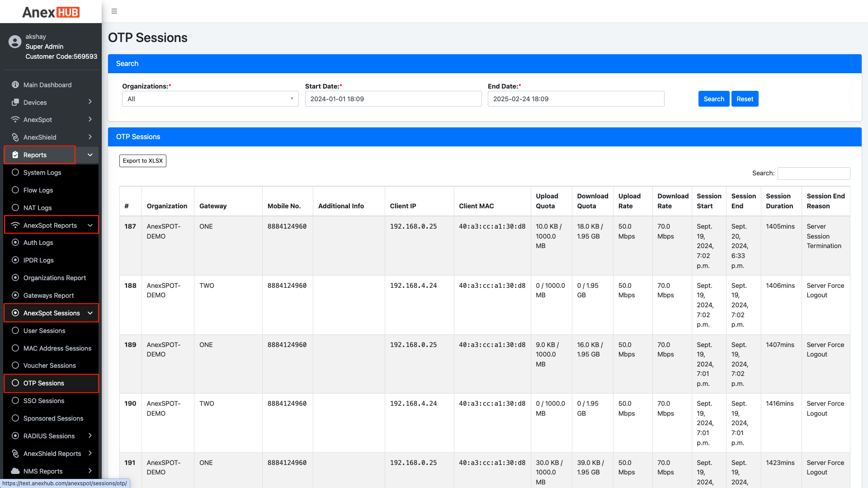
Task: Click the Reports icon in sidebar
Action: pos(15,155)
